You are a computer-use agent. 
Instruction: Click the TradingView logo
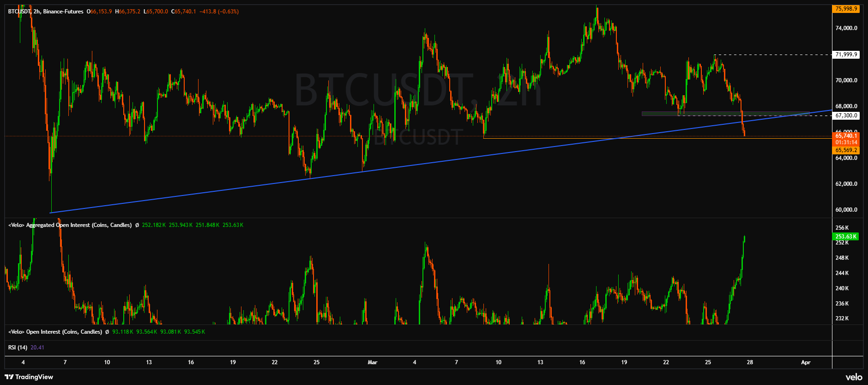click(29, 377)
